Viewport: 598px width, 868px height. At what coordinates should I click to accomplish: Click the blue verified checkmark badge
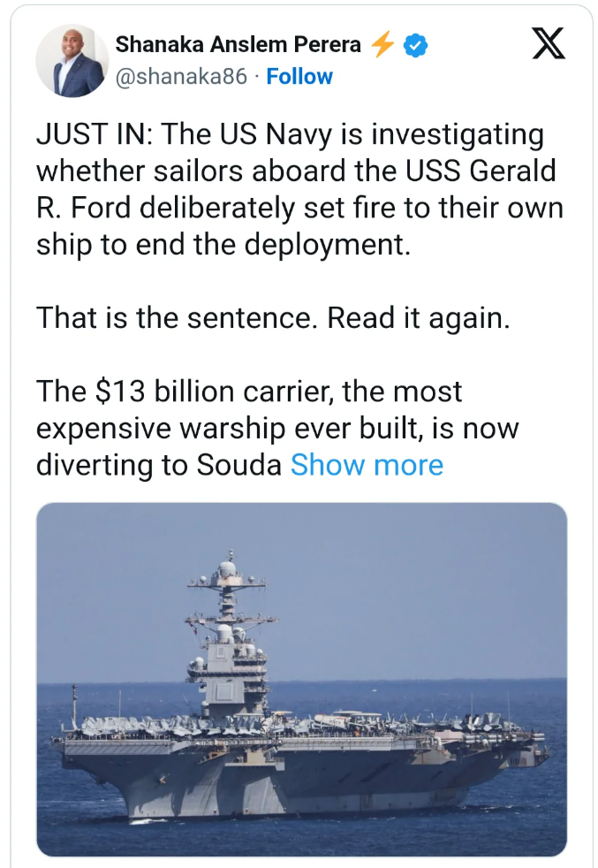(415, 43)
